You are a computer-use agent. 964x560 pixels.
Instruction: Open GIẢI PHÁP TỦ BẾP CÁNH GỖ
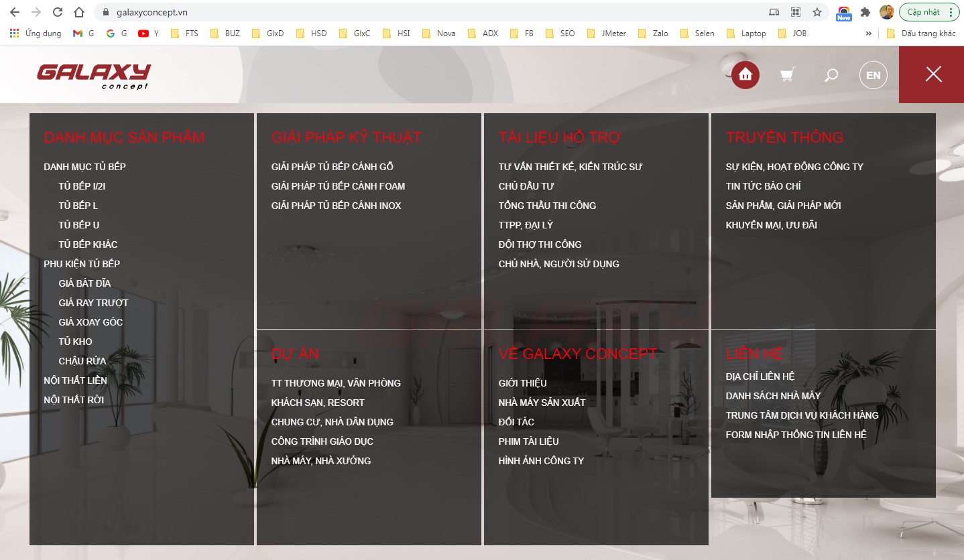pyautogui.click(x=333, y=167)
